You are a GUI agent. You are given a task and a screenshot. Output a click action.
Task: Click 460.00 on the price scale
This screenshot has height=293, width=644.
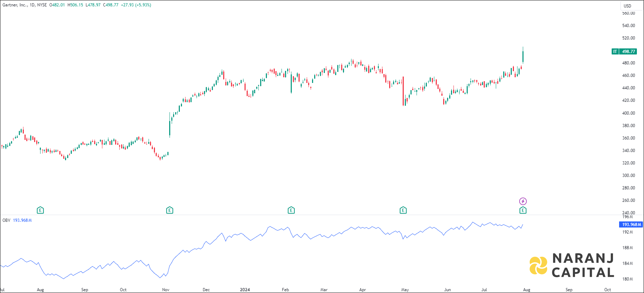coord(628,75)
